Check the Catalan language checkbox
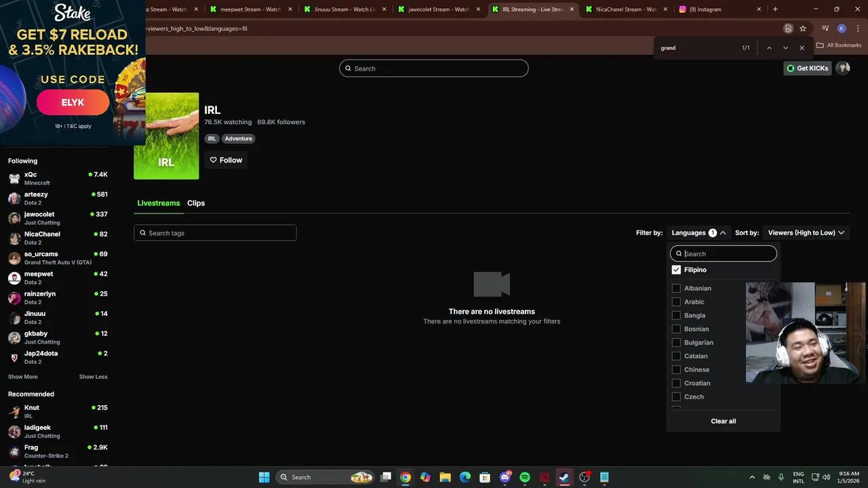Screen dimensions: 868x488 pos(676,356)
